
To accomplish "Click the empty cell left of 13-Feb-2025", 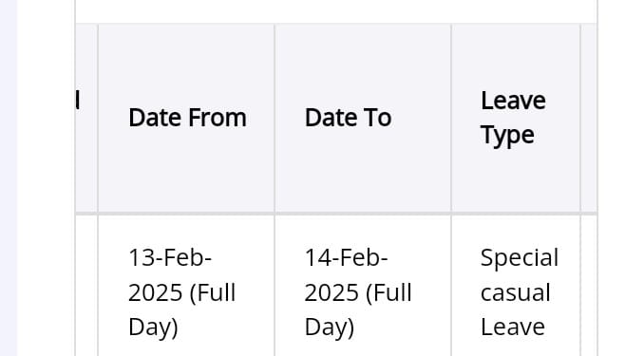I will [86, 286].
